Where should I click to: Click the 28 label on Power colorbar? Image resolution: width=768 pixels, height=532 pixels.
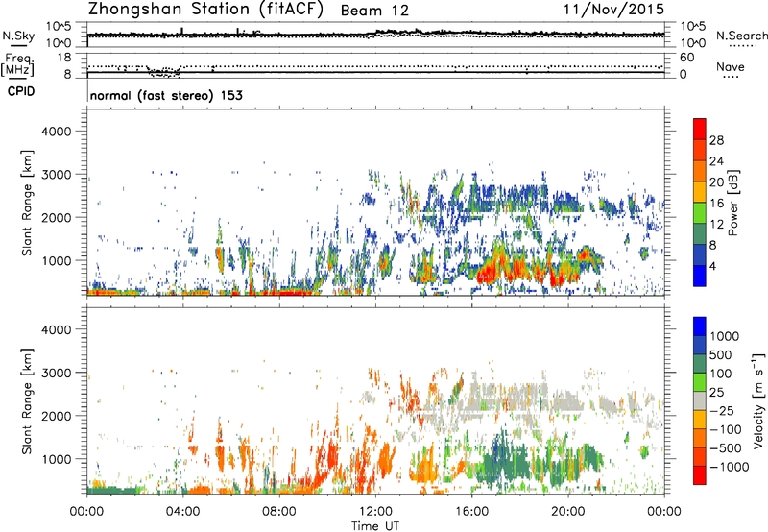click(x=716, y=140)
